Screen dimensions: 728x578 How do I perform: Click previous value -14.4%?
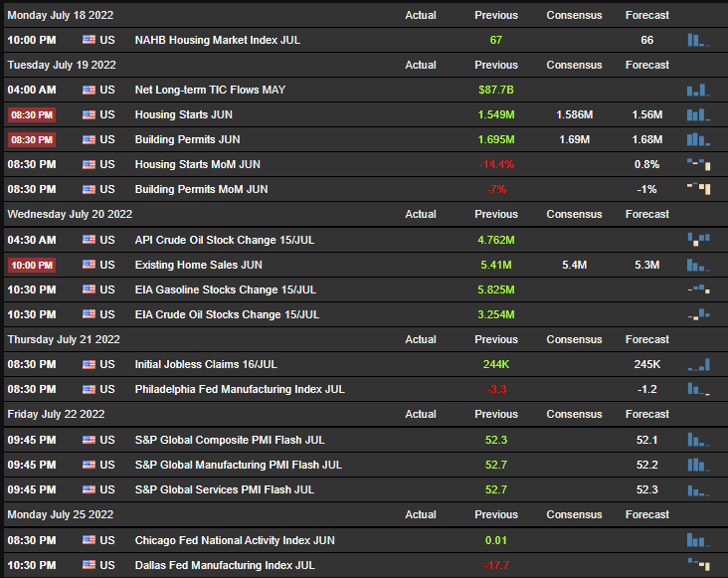(496, 164)
